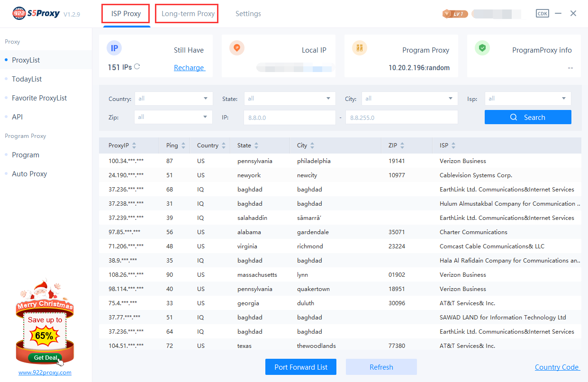The height and width of the screenshot is (382, 588).
Task: Select proxy row 100.34.***.***
Action: coord(340,161)
